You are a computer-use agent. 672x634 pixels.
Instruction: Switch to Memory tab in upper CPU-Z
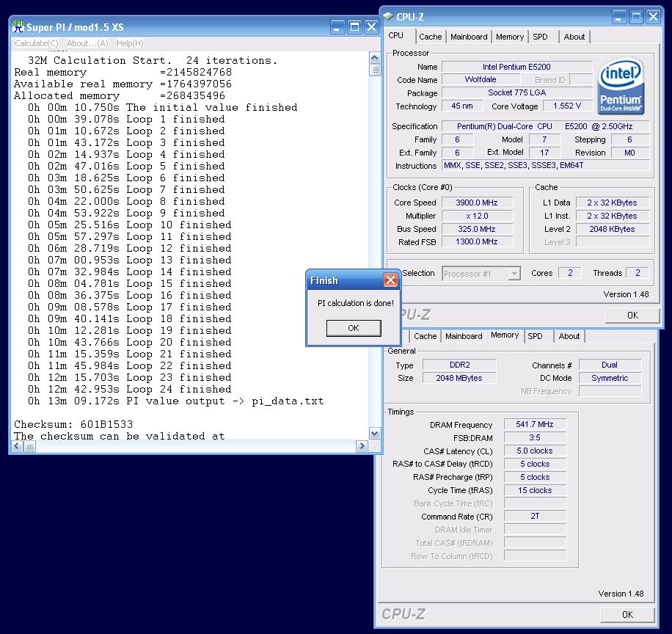pos(510,37)
